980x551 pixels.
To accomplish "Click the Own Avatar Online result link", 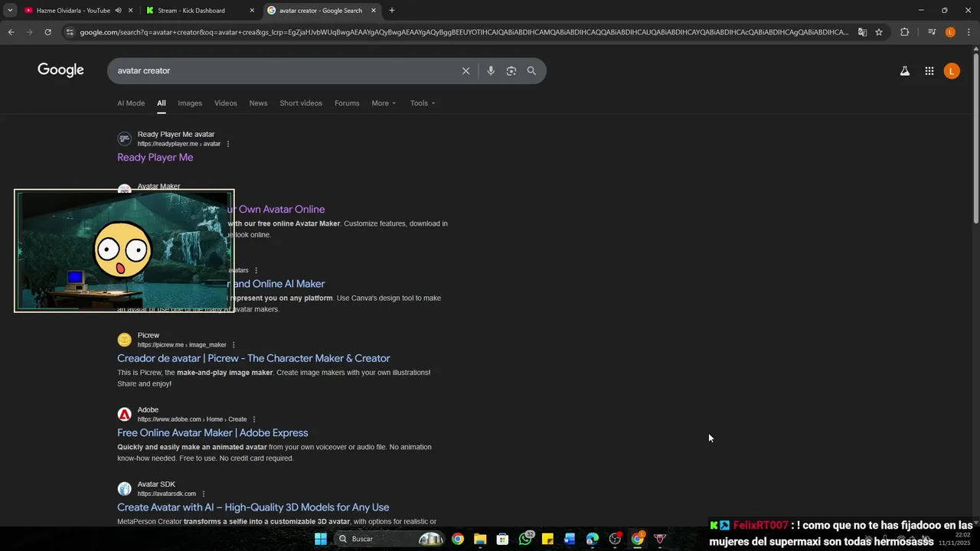I will 276,209.
